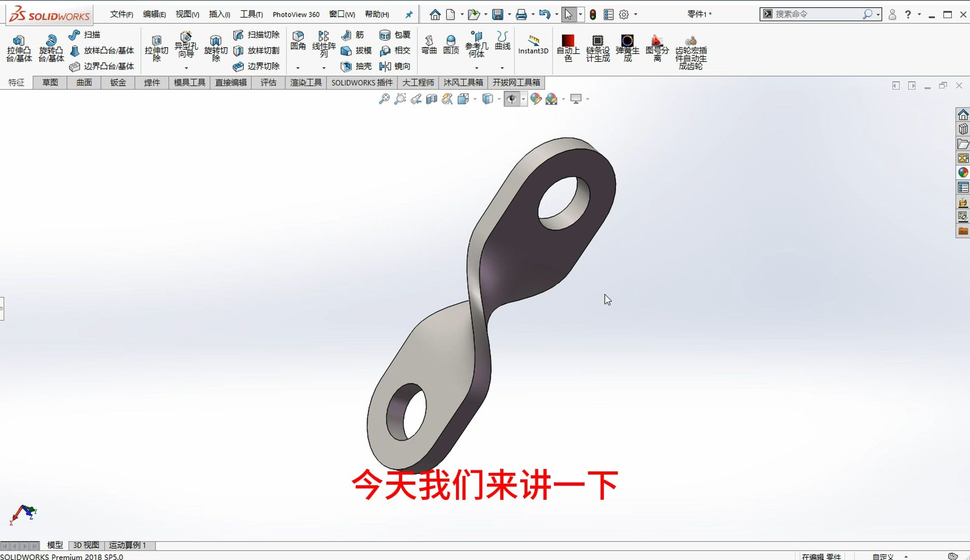Choose the Lofted Cut (放样切割) tool
The image size is (970, 560).
[x=257, y=50]
